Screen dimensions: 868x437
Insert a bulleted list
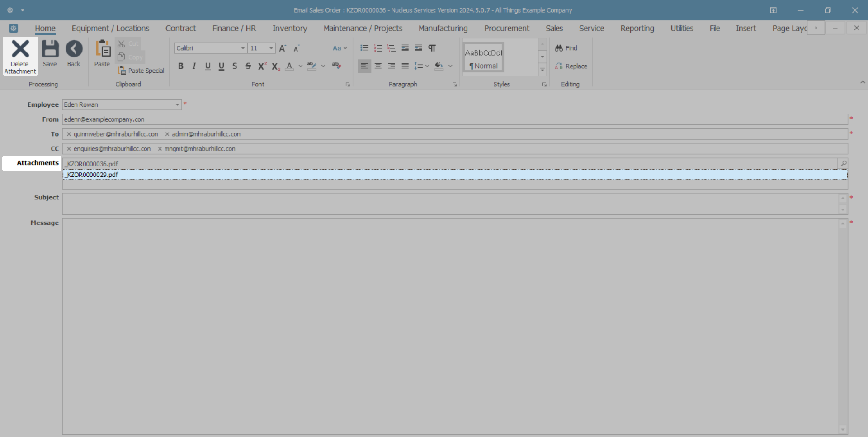click(x=364, y=48)
